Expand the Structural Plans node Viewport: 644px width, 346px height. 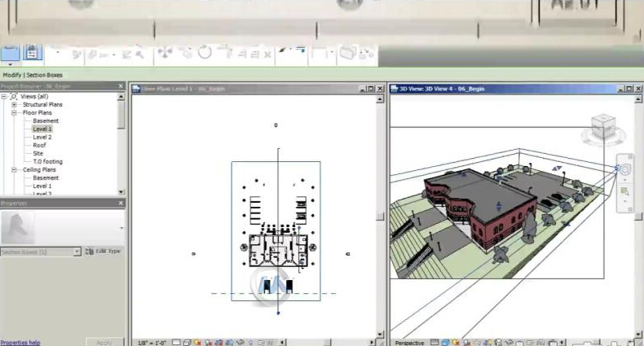tap(15, 104)
